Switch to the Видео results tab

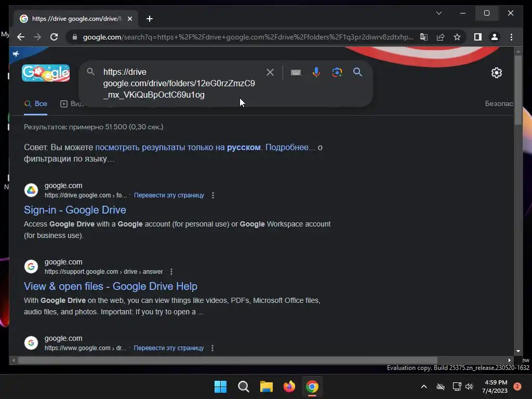pyautogui.click(x=72, y=104)
